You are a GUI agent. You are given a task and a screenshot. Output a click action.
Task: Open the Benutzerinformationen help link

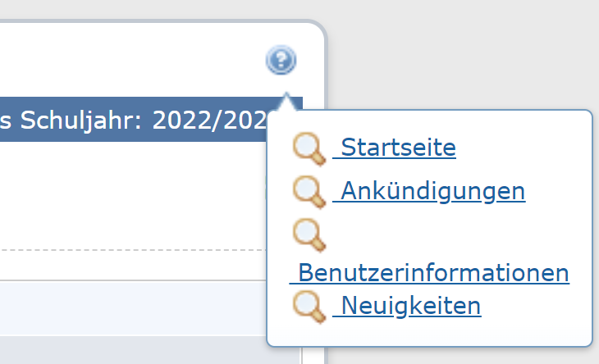[x=429, y=273]
